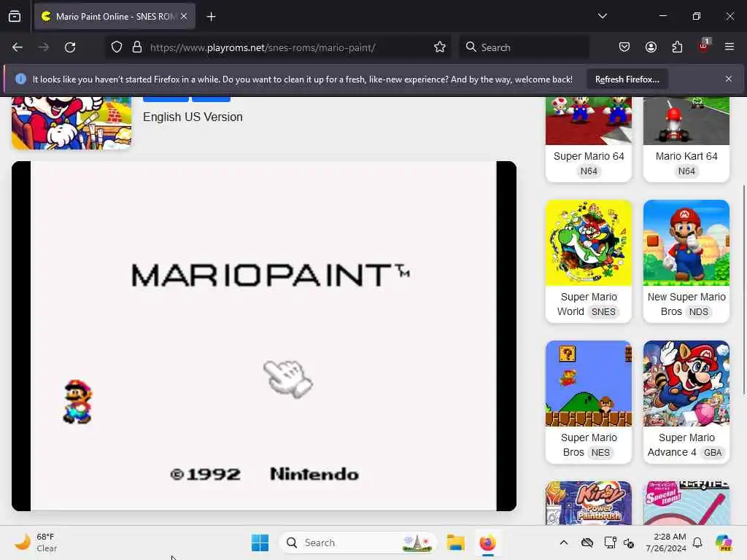
Task: Open the Super Mario 64 game card
Action: 589,139
